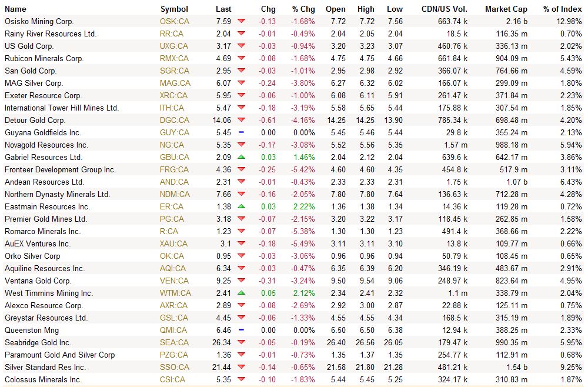
Task: Click the red down arrow for Detour Gold
Action: coord(241,120)
